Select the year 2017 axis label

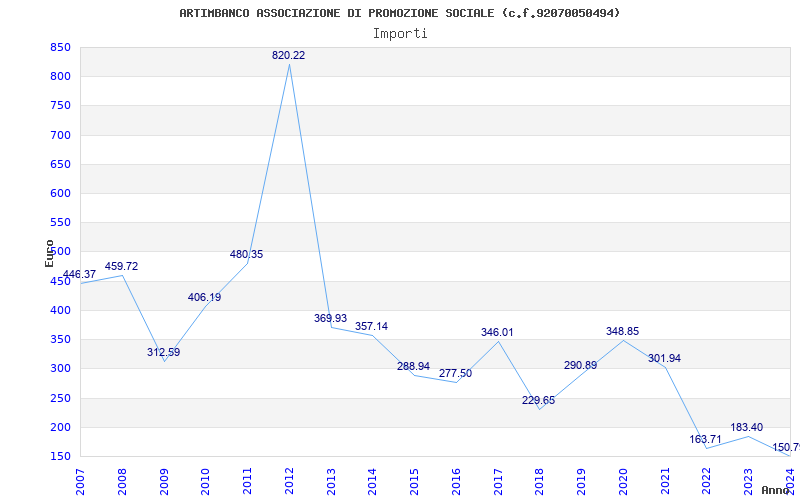498,482
